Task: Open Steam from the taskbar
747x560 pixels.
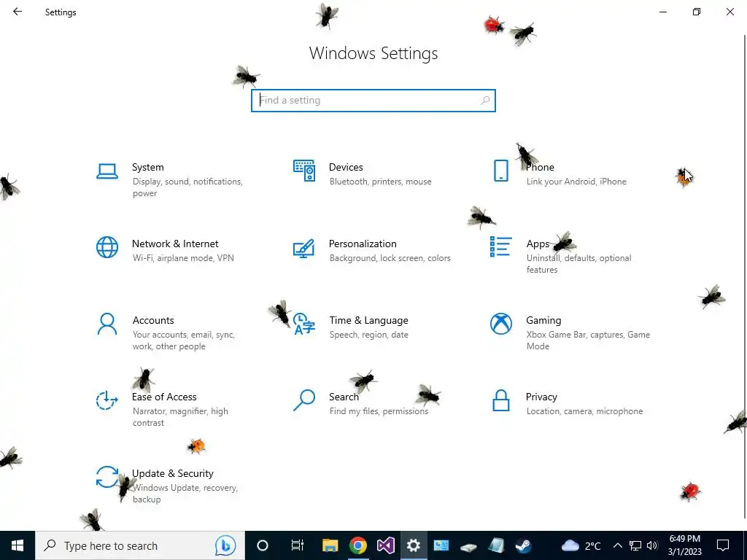Action: tap(524, 545)
